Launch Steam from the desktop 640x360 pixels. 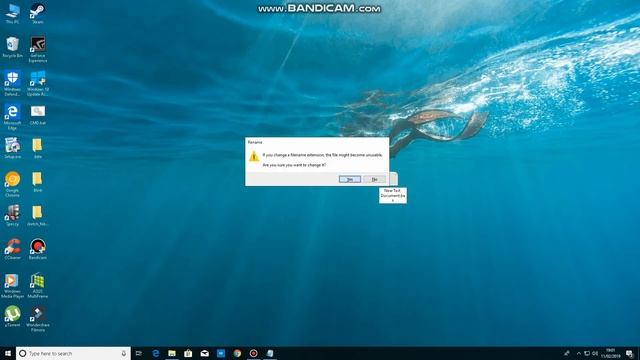38,13
